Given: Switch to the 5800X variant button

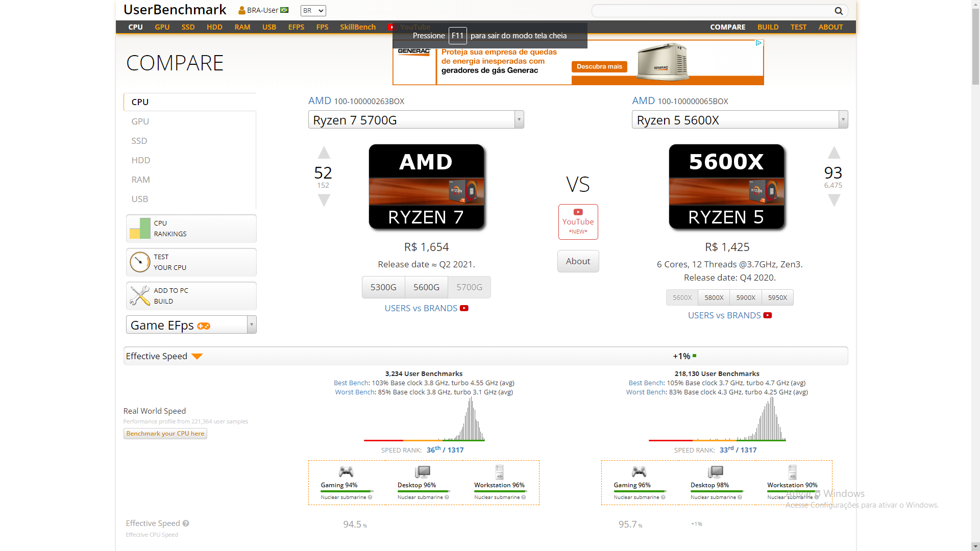Looking at the screenshot, I should pos(714,297).
